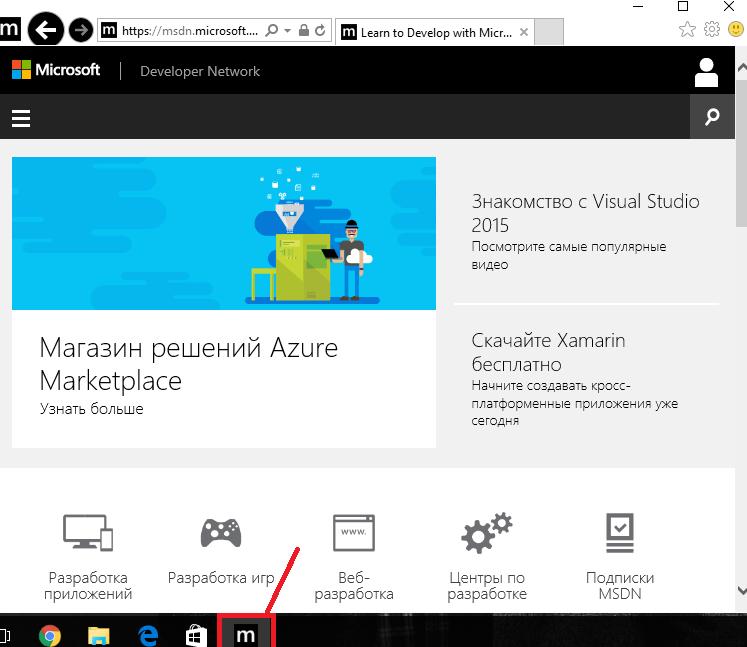Open the 'Подписки MSDN' label
Screen dimensions: 747x647
click(620, 586)
